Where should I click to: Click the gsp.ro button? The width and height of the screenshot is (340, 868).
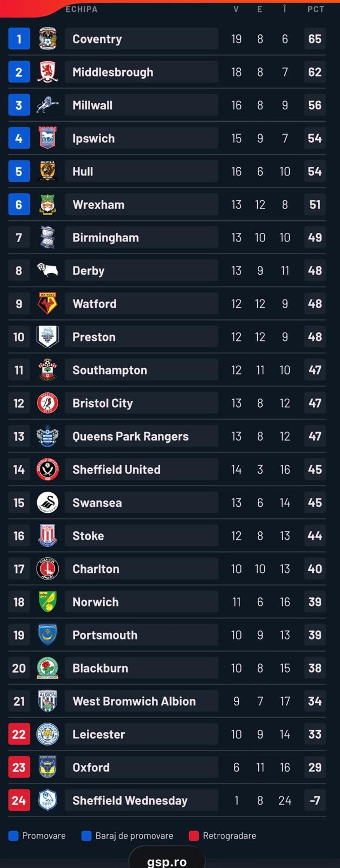(167, 858)
